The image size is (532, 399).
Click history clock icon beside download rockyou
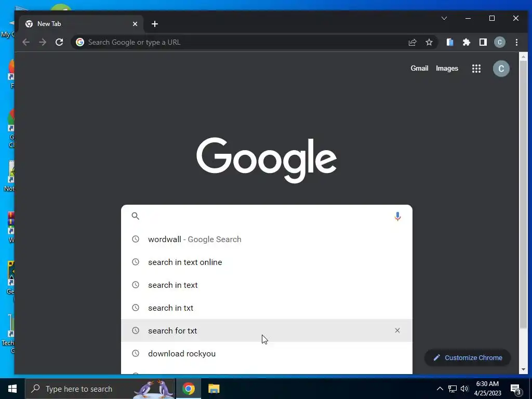click(136, 353)
